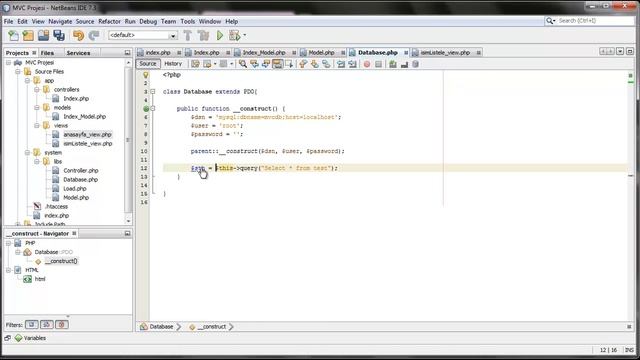
Task: Open the Debug menu
Action: (148, 21)
